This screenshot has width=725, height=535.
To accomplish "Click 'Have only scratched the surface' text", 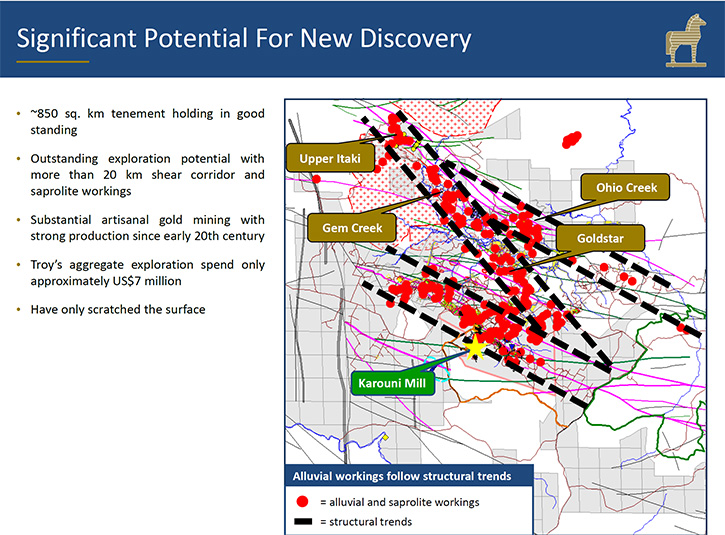I will 118,309.
